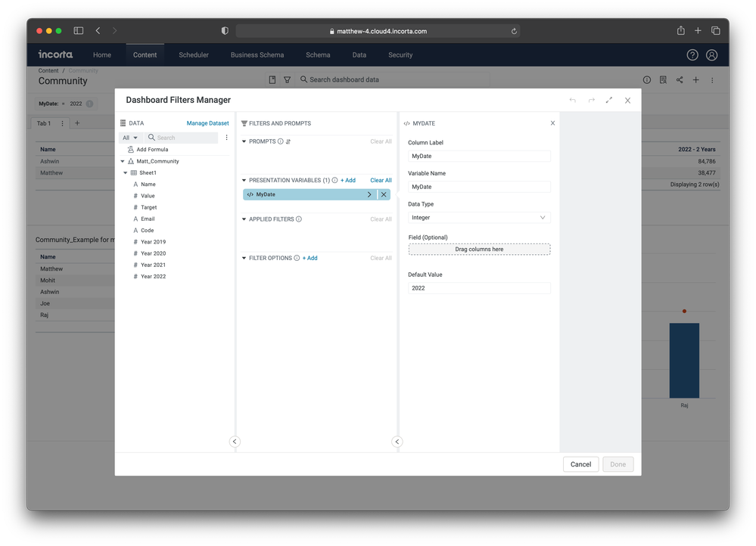The height and width of the screenshot is (546, 756).
Task: Click the Default Value input field
Action: point(479,288)
